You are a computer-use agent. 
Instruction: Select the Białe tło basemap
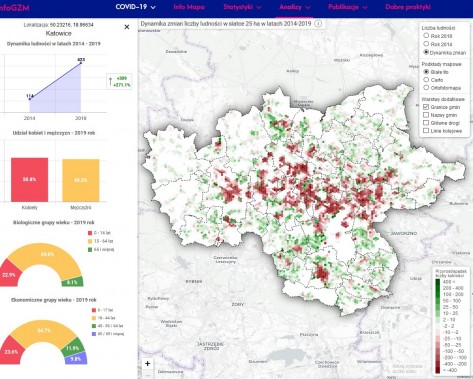coord(426,72)
